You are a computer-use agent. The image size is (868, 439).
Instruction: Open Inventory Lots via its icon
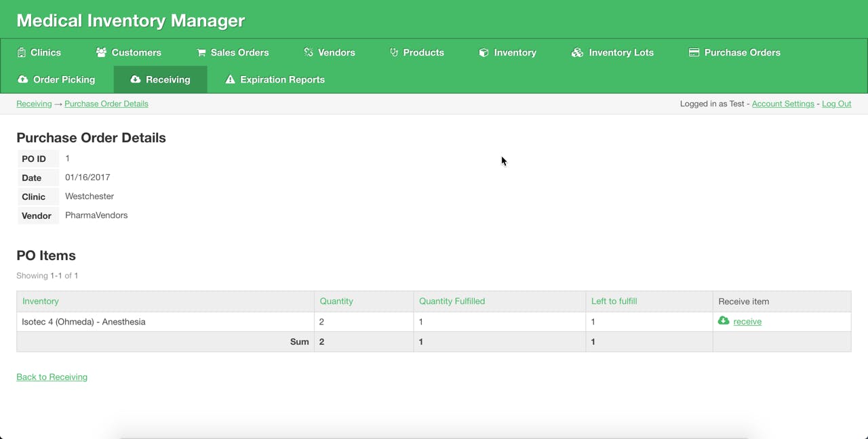coord(577,52)
